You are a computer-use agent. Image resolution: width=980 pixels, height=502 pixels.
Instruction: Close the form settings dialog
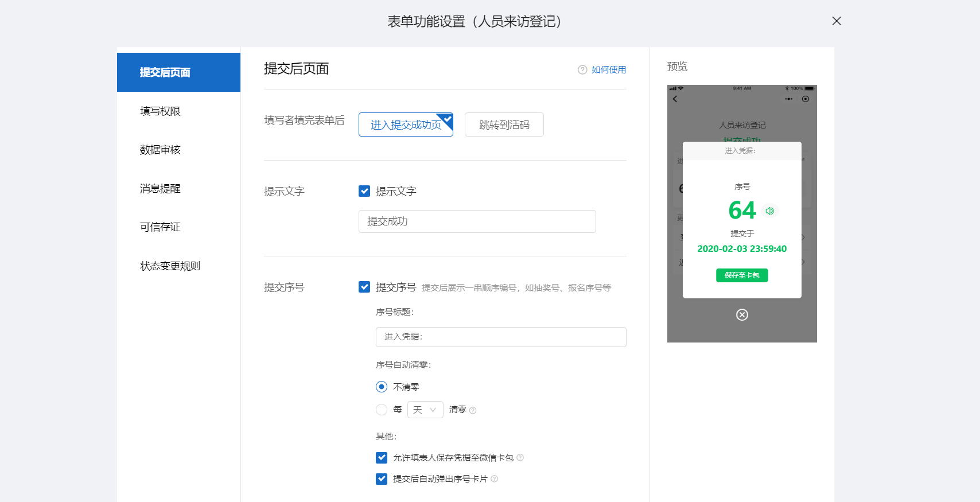(837, 21)
